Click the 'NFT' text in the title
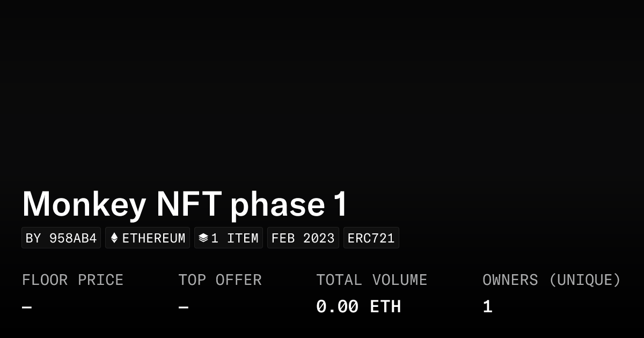The height and width of the screenshot is (338, 644). click(188, 204)
